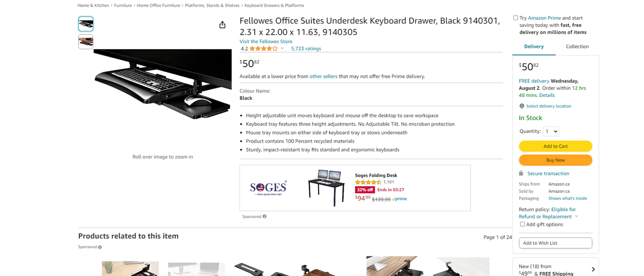Open the Quantity dropdown

coord(550,131)
